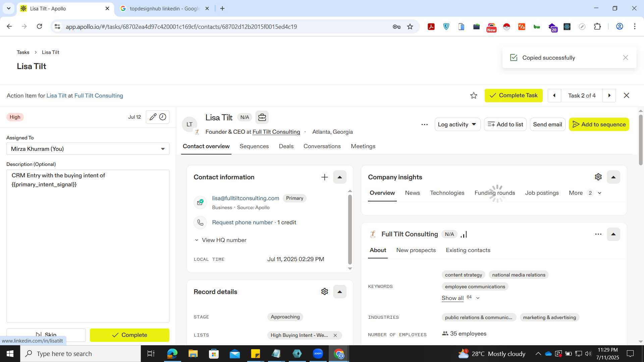Collapse the Record details section
The height and width of the screenshot is (362, 644).
339,292
